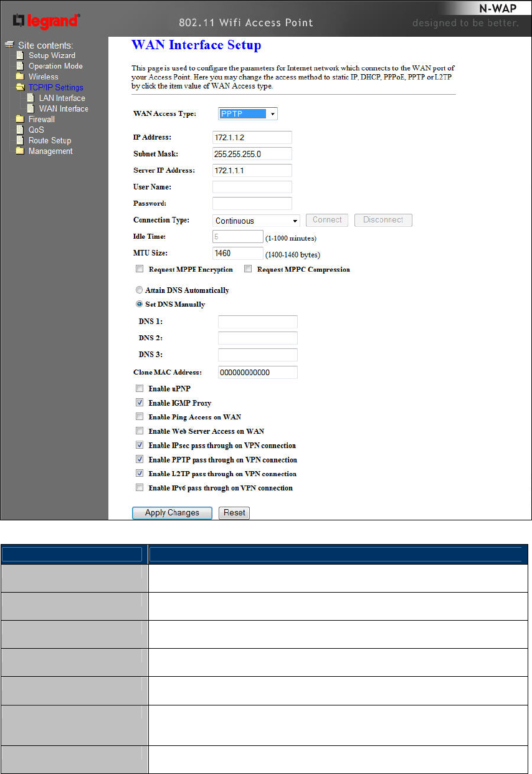Click the DNS 3 field
532x774 pixels.
pyautogui.click(x=258, y=355)
